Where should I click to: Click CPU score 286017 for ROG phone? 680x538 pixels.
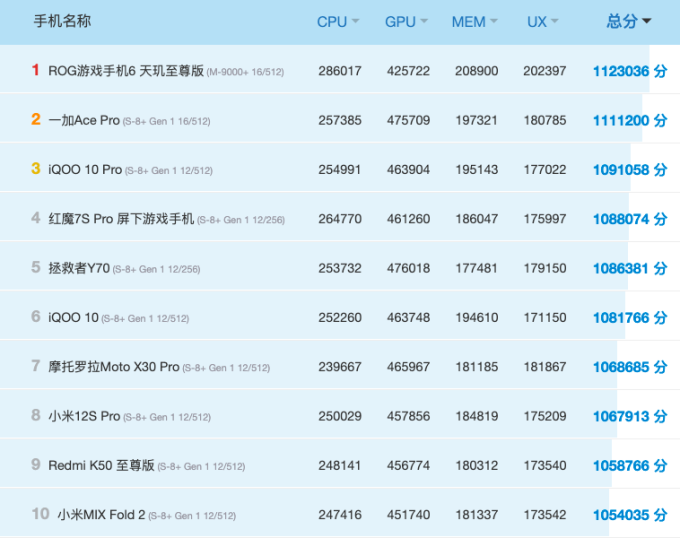coord(340,71)
